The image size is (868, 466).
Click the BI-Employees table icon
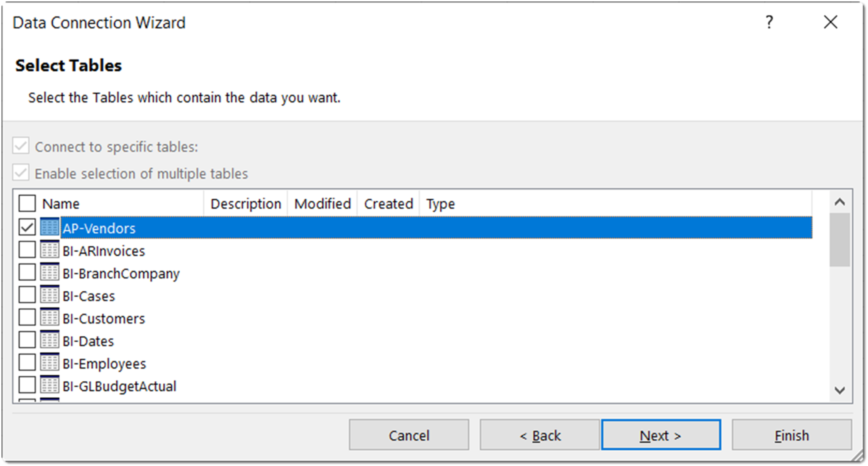tap(50, 363)
